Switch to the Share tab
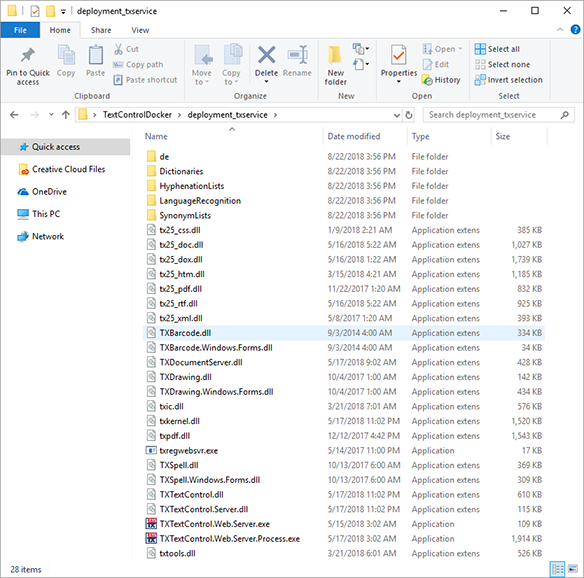This screenshot has height=578, width=584. pos(101,30)
